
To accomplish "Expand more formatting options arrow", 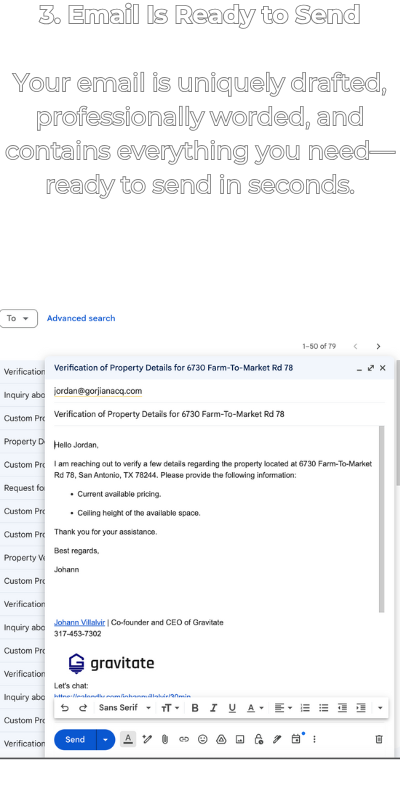I will coord(380,708).
